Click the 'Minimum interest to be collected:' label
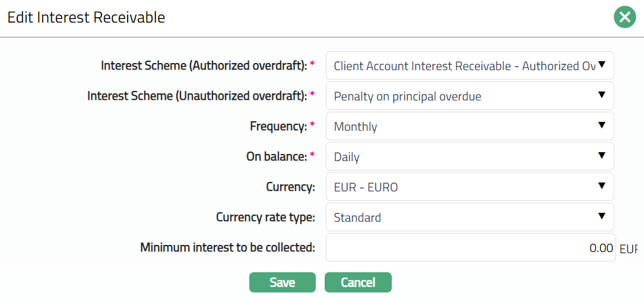 coord(227,247)
